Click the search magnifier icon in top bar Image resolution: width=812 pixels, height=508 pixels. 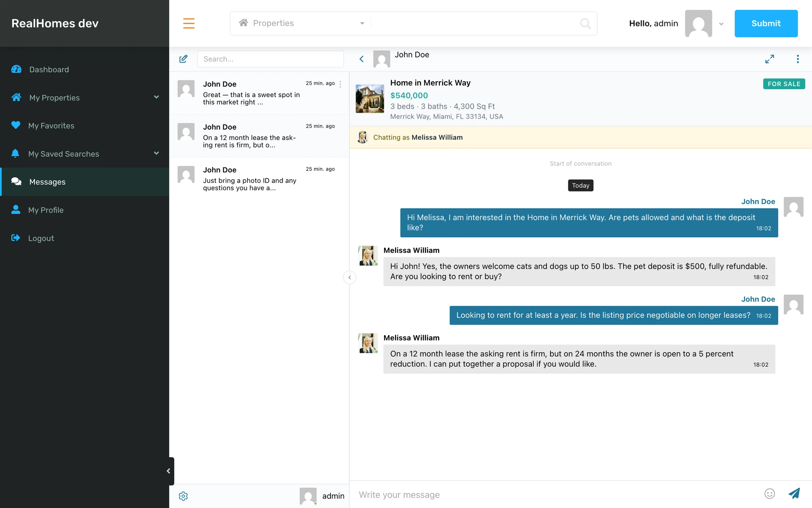coord(585,24)
